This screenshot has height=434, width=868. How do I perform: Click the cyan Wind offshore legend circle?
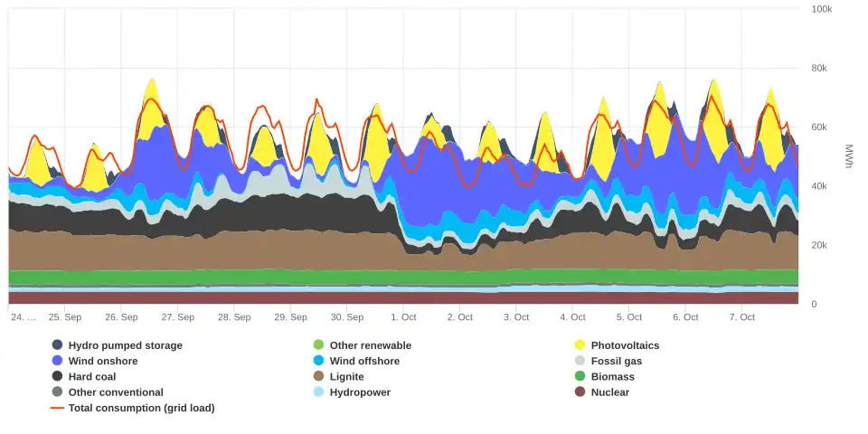click(x=318, y=361)
